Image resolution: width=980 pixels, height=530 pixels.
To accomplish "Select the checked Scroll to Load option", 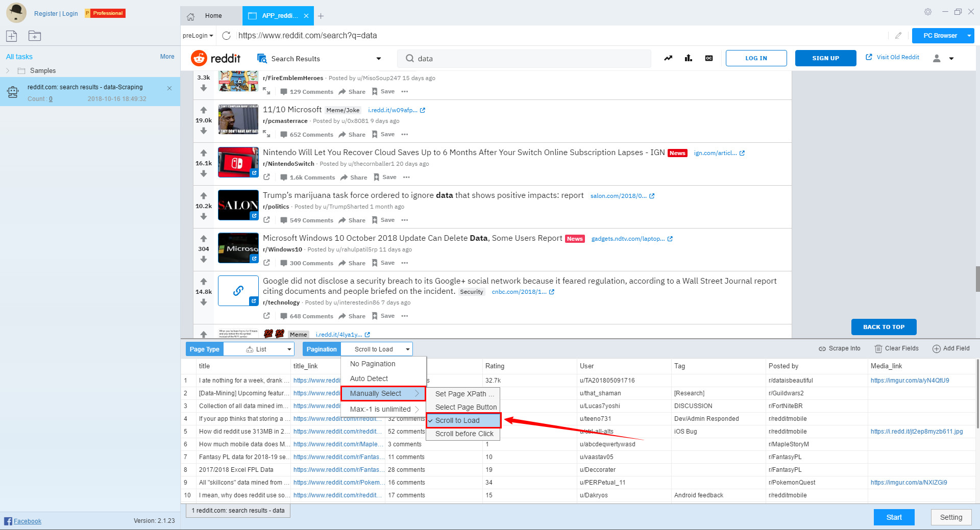I will coord(463,420).
